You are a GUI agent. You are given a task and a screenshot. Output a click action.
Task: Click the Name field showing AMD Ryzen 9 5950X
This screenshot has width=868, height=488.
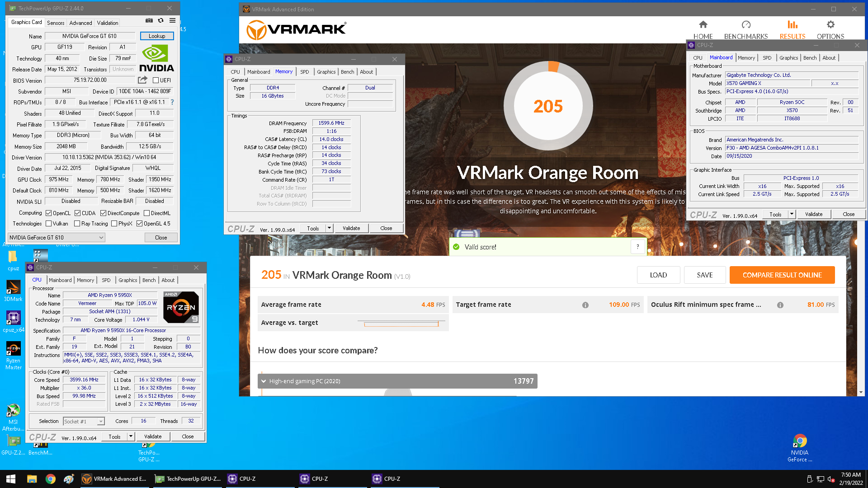tap(110, 295)
